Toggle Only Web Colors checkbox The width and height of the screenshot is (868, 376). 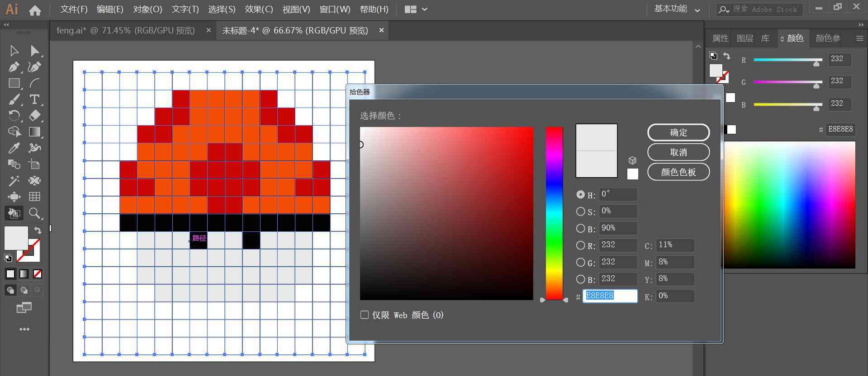click(365, 315)
